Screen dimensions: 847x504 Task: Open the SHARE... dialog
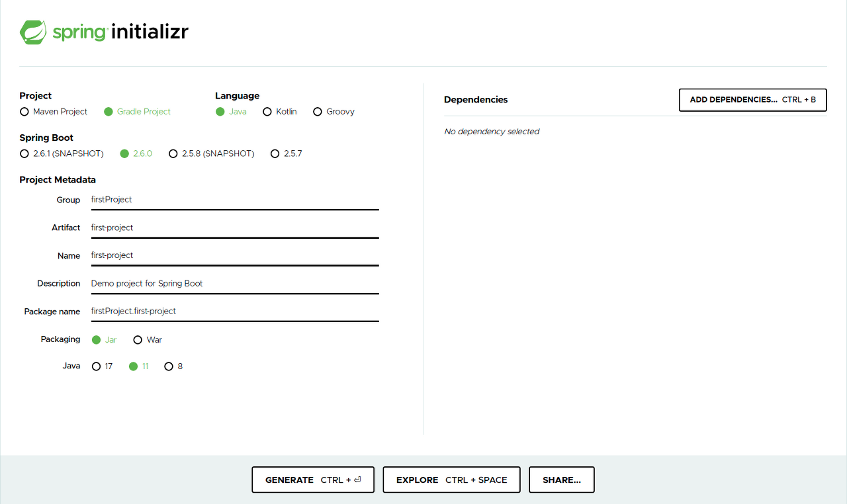click(x=562, y=480)
